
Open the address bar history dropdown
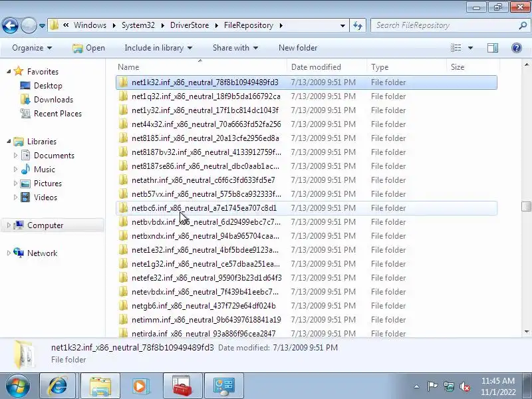pyautogui.click(x=342, y=25)
